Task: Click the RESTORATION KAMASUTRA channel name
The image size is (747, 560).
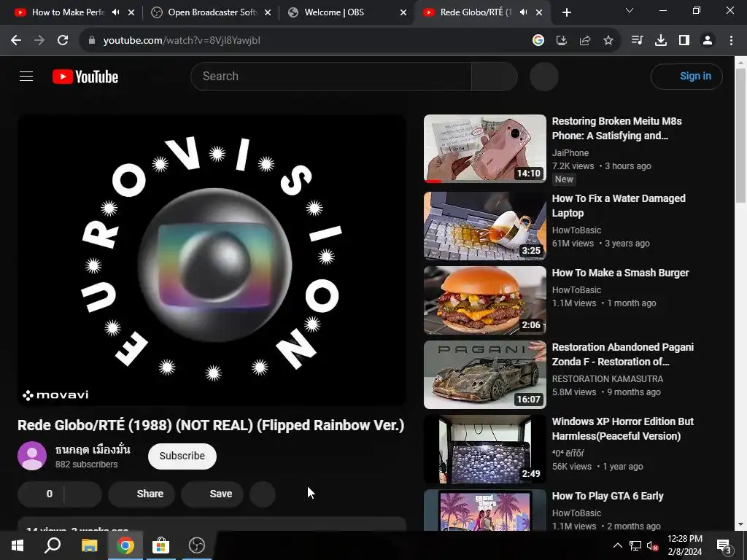Action: point(608,379)
